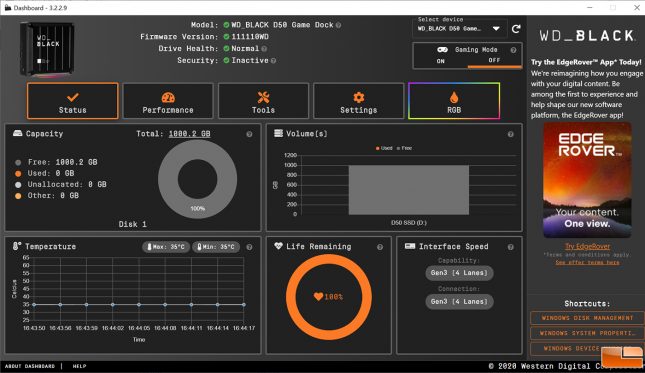
Task: Click the firmware version 111110WD text
Action: pyautogui.click(x=250, y=37)
